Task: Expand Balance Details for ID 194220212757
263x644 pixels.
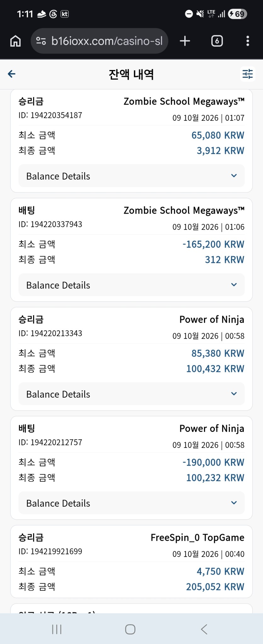Action: click(x=131, y=503)
